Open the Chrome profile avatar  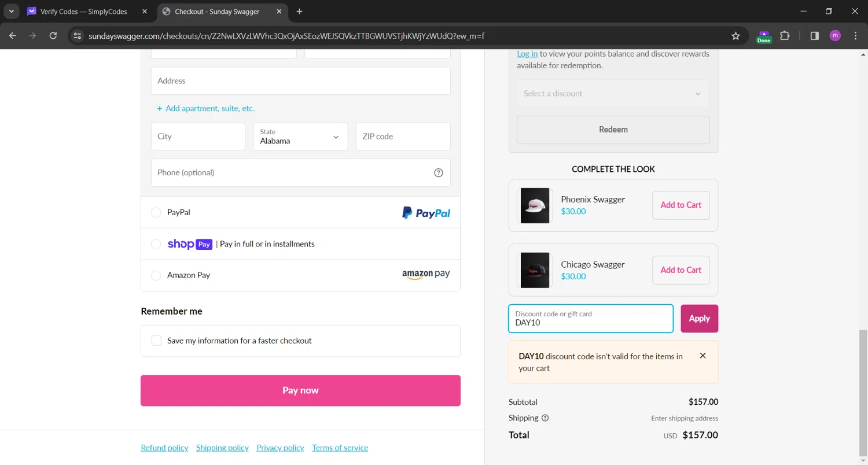tap(835, 36)
